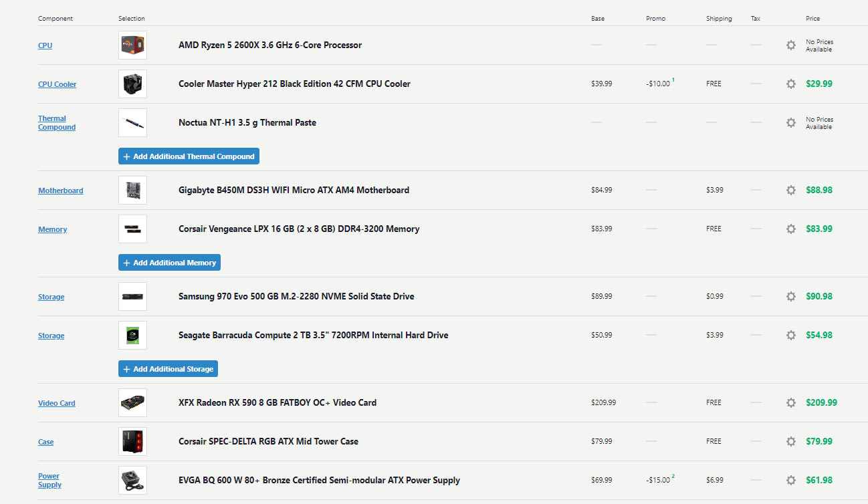The width and height of the screenshot is (868, 504).
Task: Click Add Additional Storage button
Action: (x=168, y=369)
